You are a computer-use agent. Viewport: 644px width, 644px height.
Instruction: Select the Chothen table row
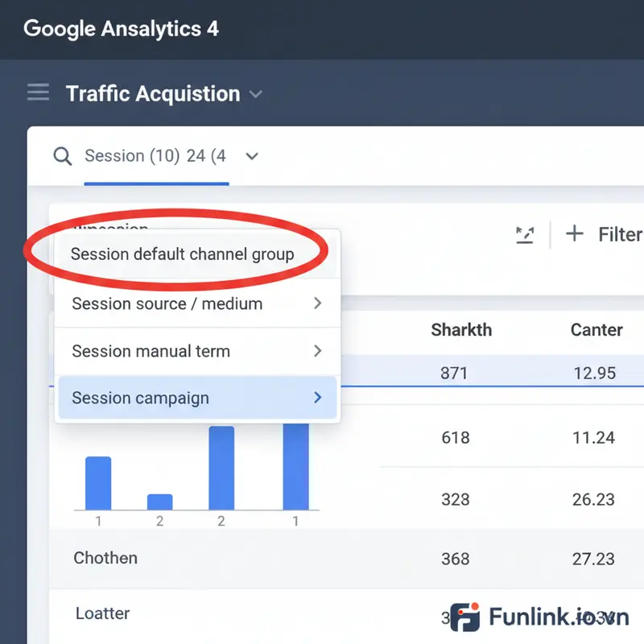click(x=105, y=558)
